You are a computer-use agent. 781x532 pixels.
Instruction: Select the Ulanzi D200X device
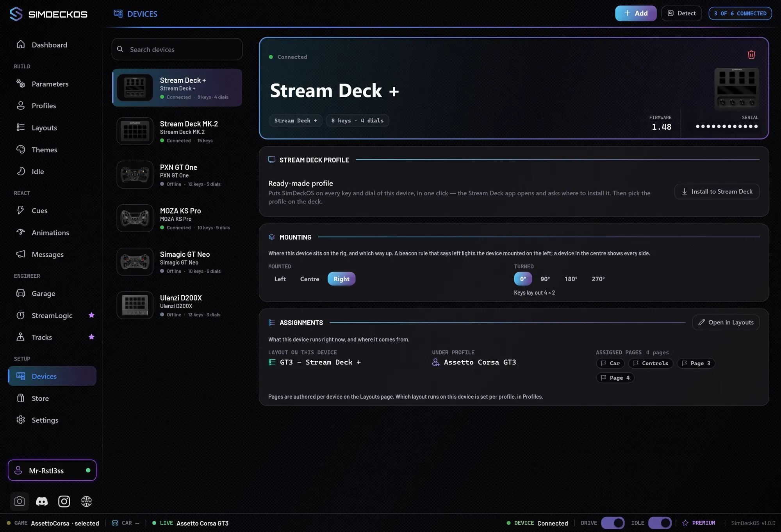pyautogui.click(x=177, y=305)
